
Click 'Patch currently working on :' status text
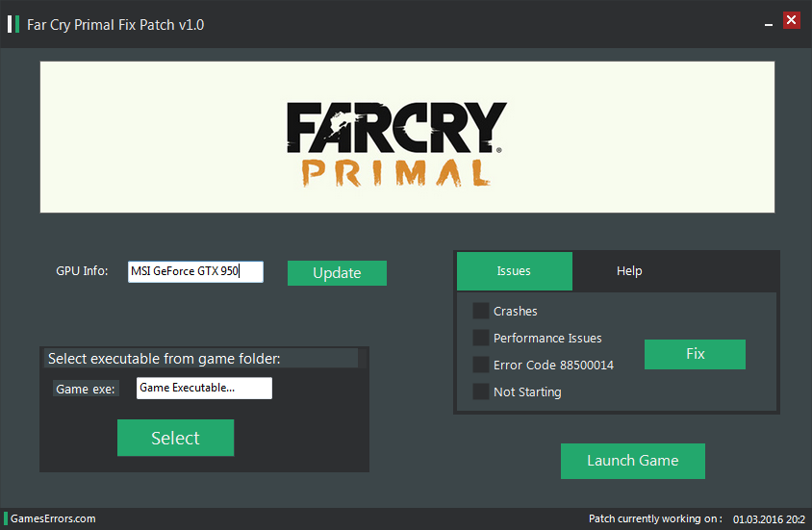655,518
